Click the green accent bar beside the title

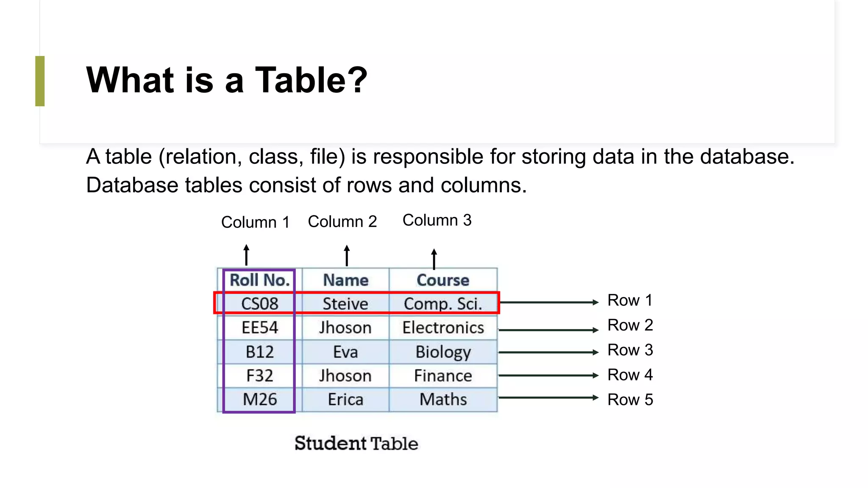tap(40, 81)
